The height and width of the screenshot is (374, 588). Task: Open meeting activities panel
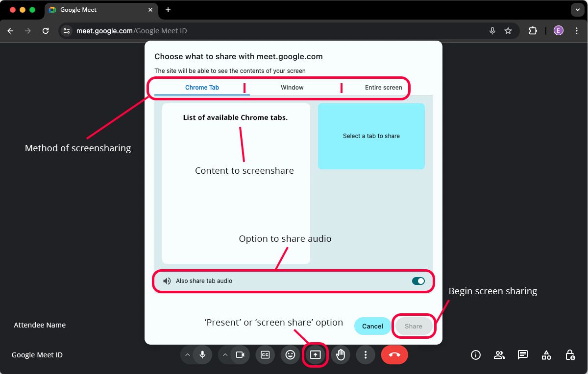[546, 354]
